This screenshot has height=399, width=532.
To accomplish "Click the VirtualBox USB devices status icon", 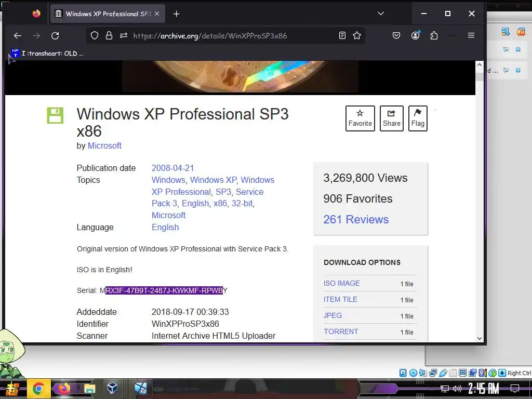I will tap(443, 373).
